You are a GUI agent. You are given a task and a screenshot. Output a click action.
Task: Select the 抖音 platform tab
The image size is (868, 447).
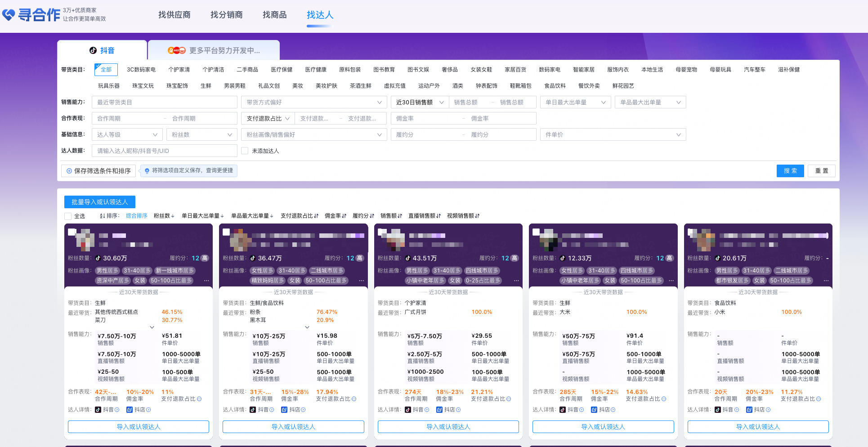(102, 50)
